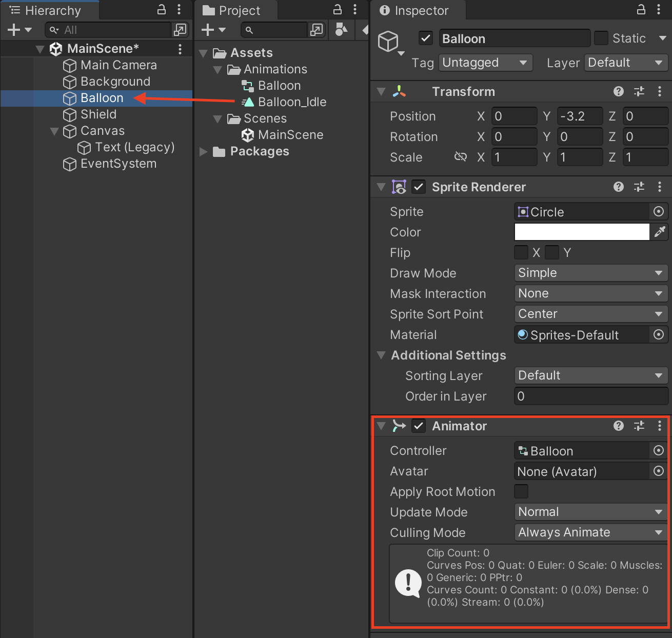The height and width of the screenshot is (638, 672).
Task: Check the Flip Y checkbox
Action: click(552, 252)
